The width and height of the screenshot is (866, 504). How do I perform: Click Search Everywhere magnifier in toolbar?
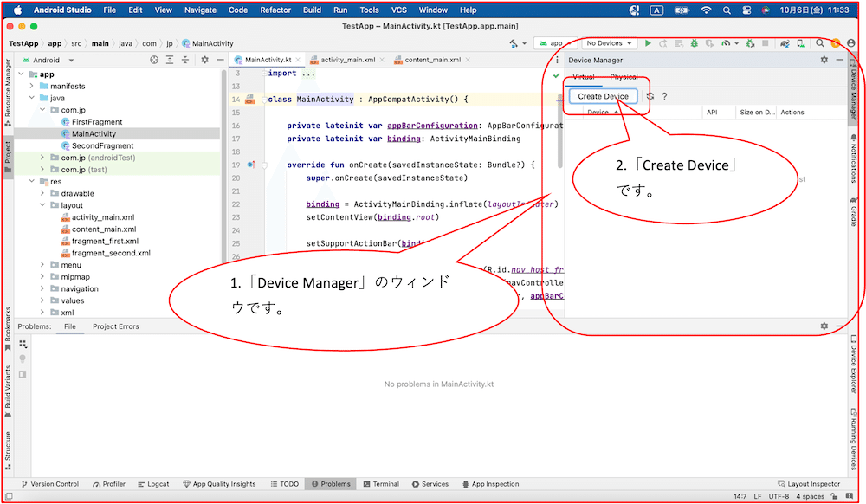tap(819, 43)
